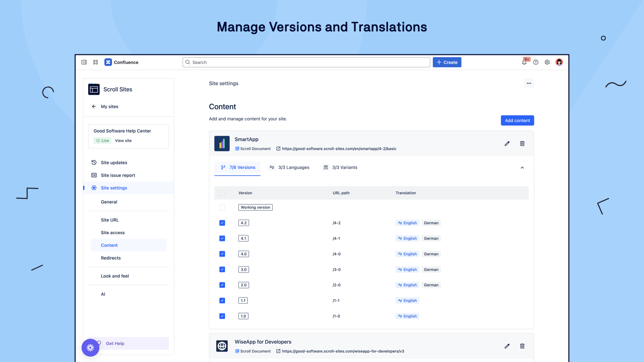Enable the Working version checkbox
644x362 pixels.
pyautogui.click(x=222, y=207)
